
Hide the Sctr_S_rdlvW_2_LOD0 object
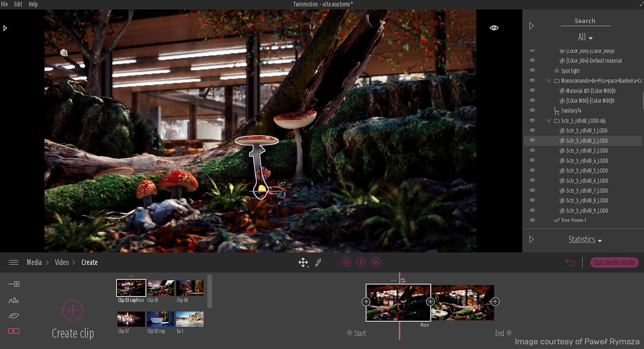tap(532, 140)
